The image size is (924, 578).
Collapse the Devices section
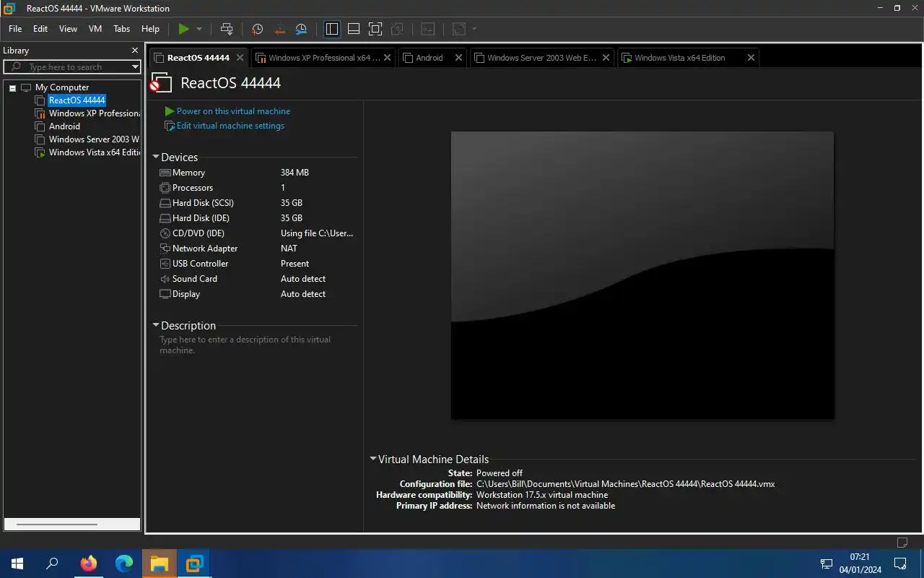(x=155, y=157)
